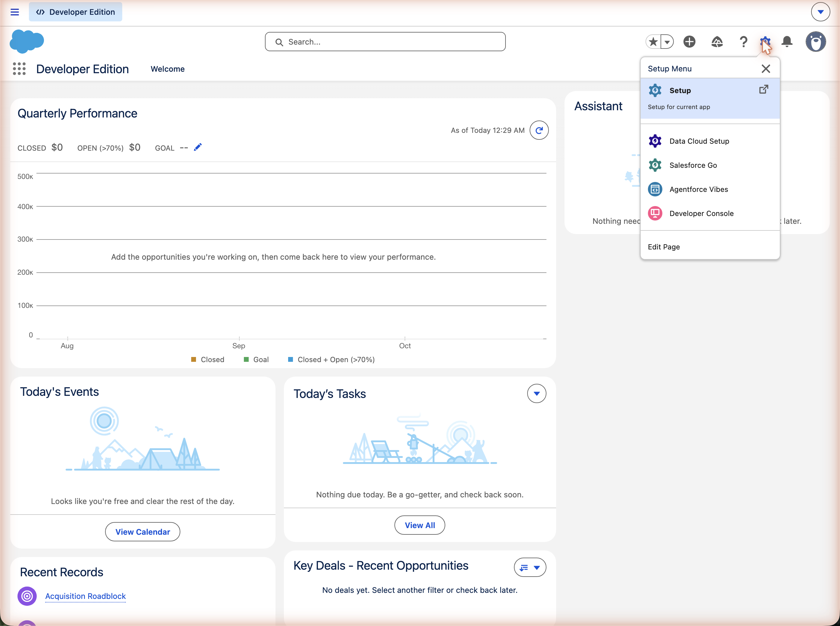Click the Key Deals - Recent Opportunities heading
This screenshot has width=840, height=626.
click(x=381, y=566)
